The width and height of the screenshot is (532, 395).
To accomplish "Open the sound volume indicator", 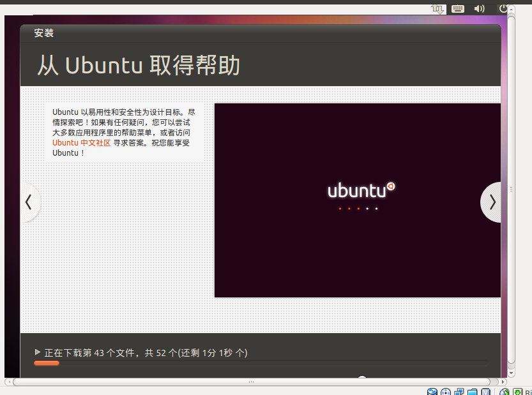I will (x=480, y=8).
